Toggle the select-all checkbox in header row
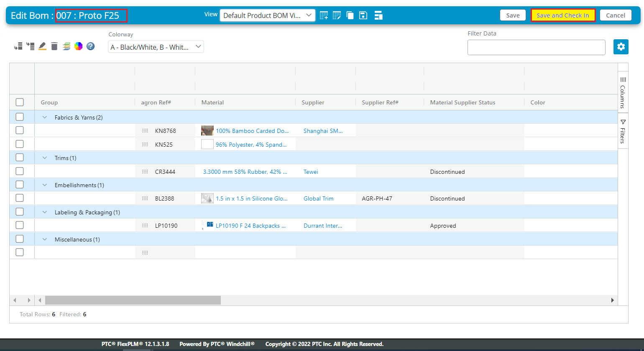This screenshot has height=351, width=644. tap(20, 102)
